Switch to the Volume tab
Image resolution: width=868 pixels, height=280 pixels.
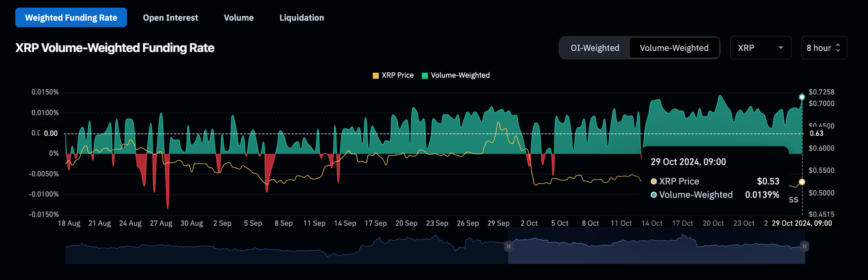point(239,18)
